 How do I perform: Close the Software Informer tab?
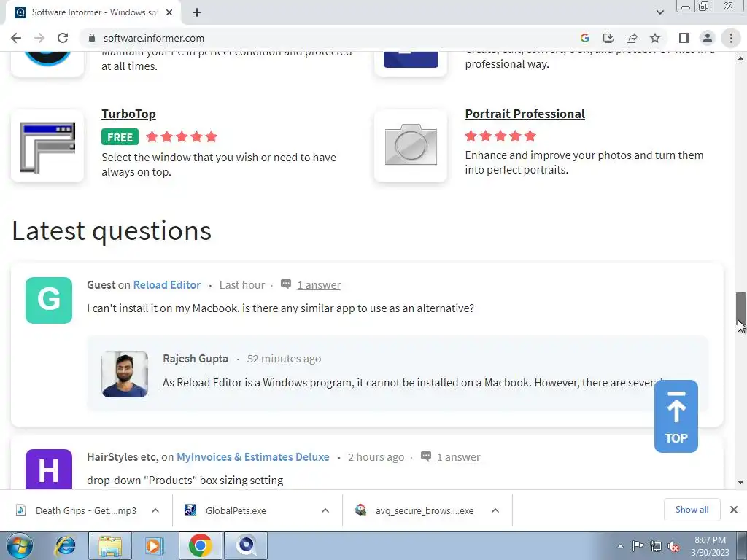(169, 12)
